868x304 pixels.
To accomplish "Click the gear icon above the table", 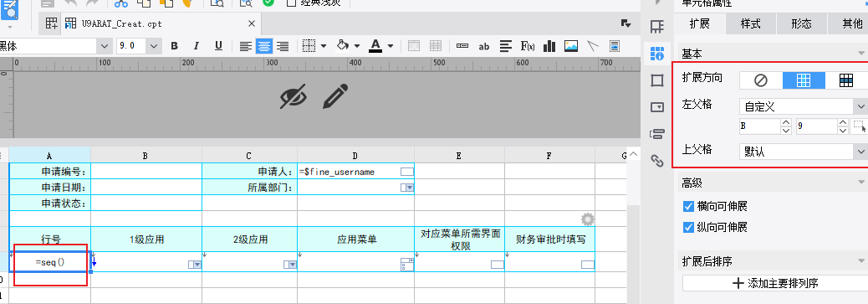I will [587, 219].
